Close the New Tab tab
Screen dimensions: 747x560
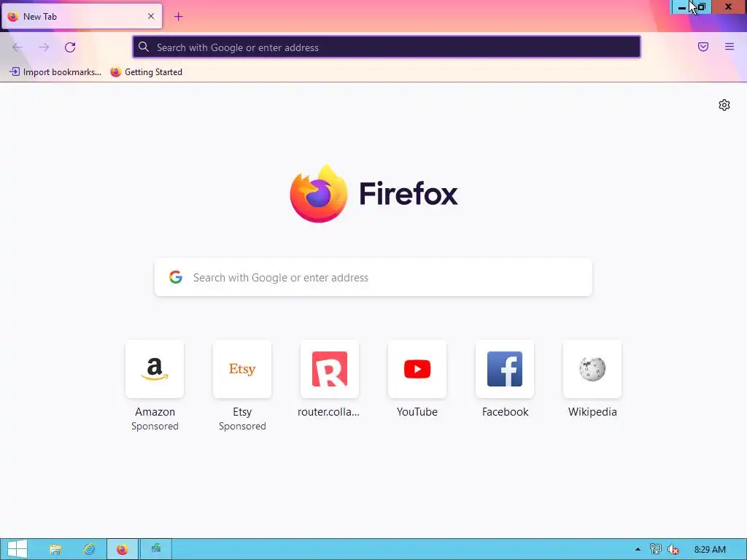(151, 16)
